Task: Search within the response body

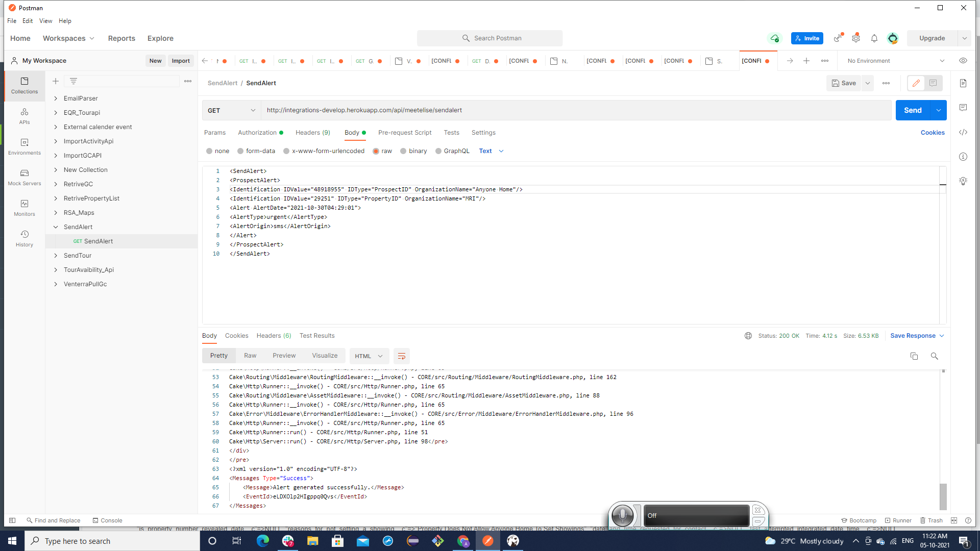Action: pyautogui.click(x=934, y=356)
